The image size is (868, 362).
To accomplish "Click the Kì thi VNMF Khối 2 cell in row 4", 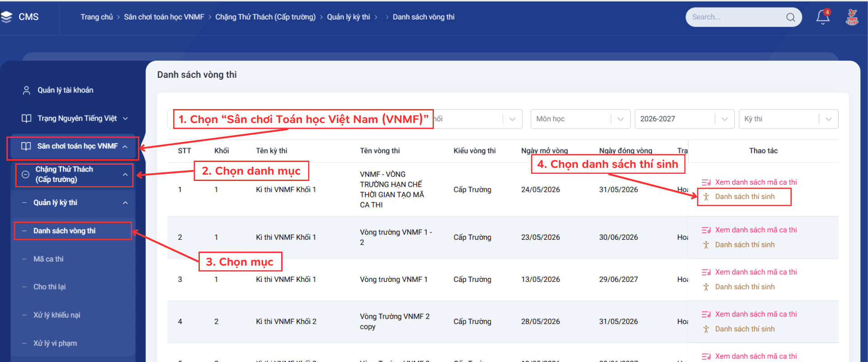I will (286, 322).
